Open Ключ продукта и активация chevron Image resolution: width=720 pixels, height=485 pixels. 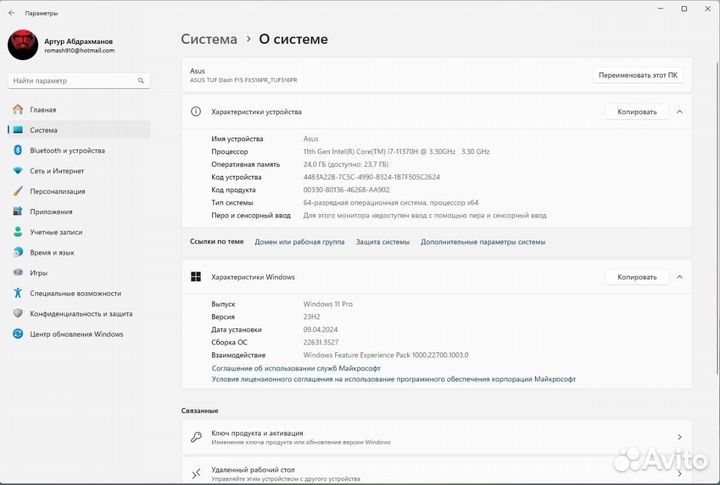[680, 437]
